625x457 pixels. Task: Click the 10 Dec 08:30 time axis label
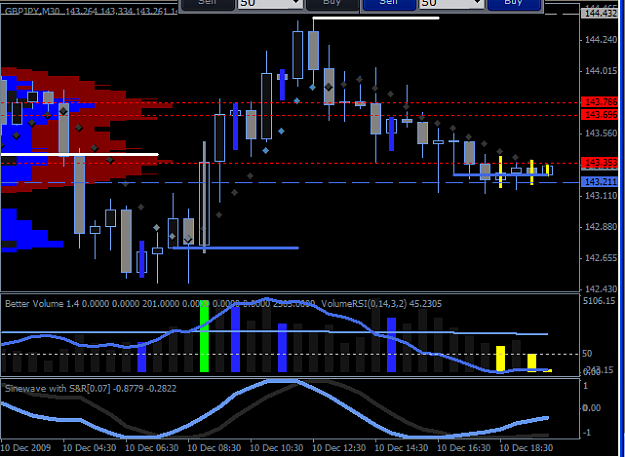coord(214,448)
